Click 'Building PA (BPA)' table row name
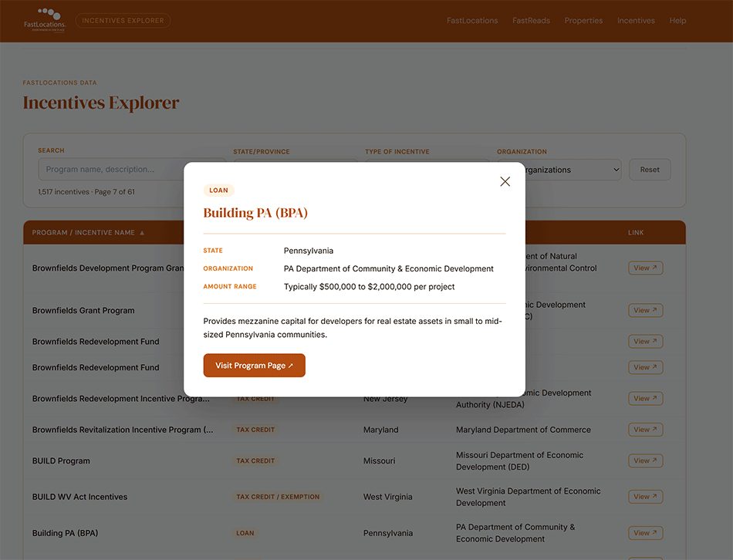This screenshot has width=733, height=560. click(65, 533)
